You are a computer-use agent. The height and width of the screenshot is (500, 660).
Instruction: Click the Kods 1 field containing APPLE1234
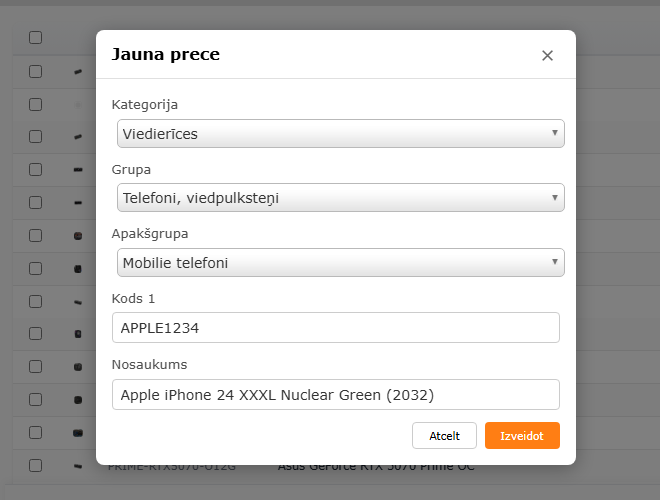[x=335, y=328]
